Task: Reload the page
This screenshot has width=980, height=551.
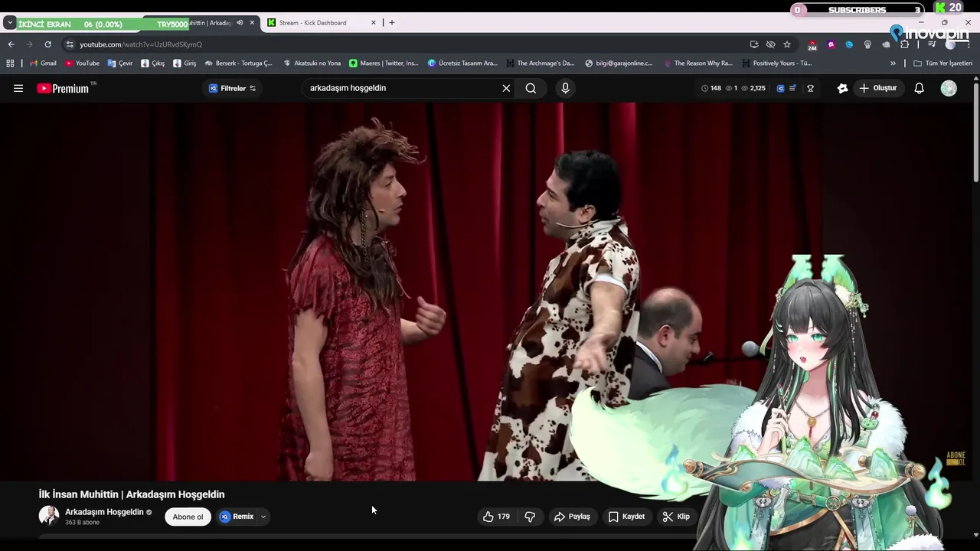Action: (47, 44)
